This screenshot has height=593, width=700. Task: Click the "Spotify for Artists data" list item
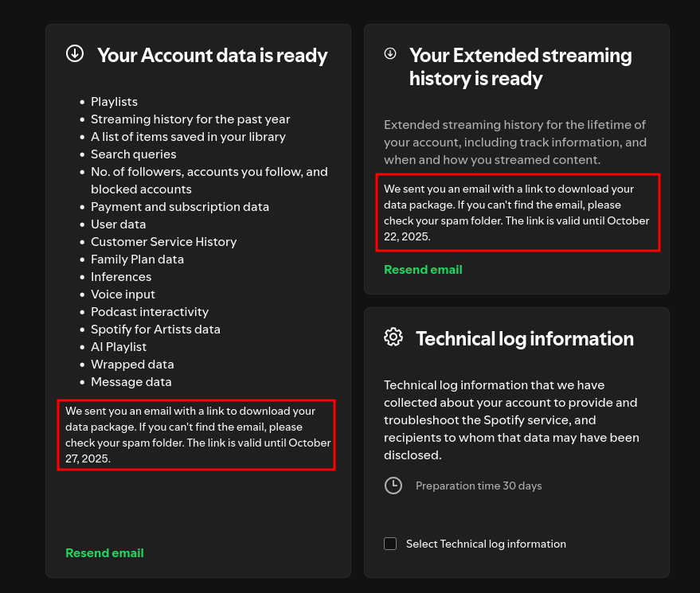pos(155,330)
